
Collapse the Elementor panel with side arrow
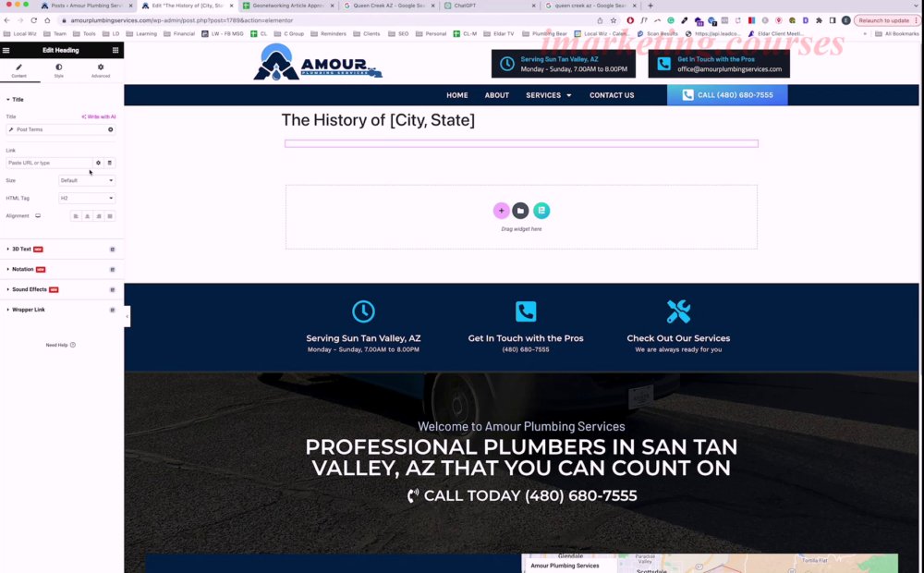127,317
